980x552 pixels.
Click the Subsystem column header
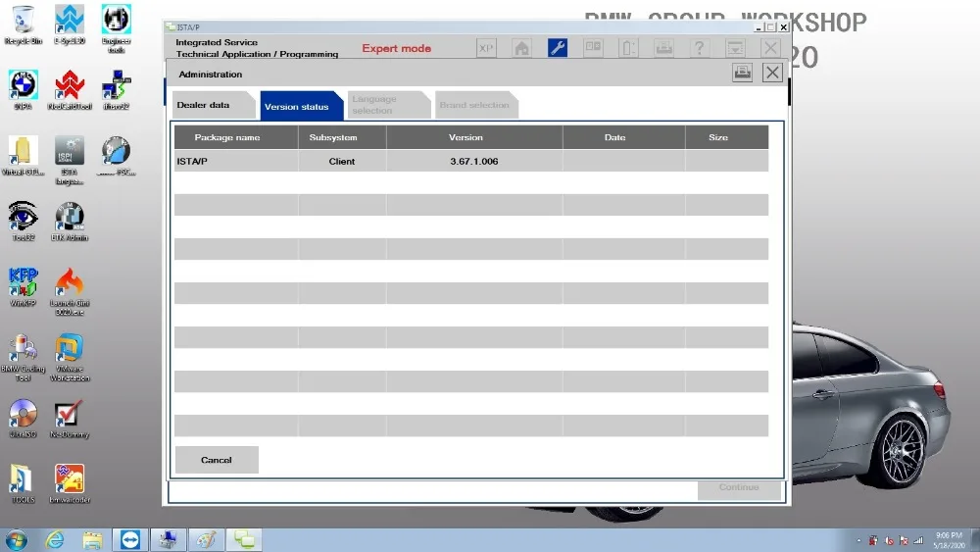342,137
